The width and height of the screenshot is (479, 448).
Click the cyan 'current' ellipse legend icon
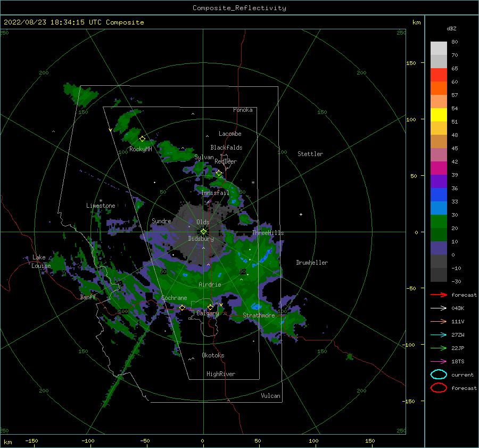coord(439,374)
